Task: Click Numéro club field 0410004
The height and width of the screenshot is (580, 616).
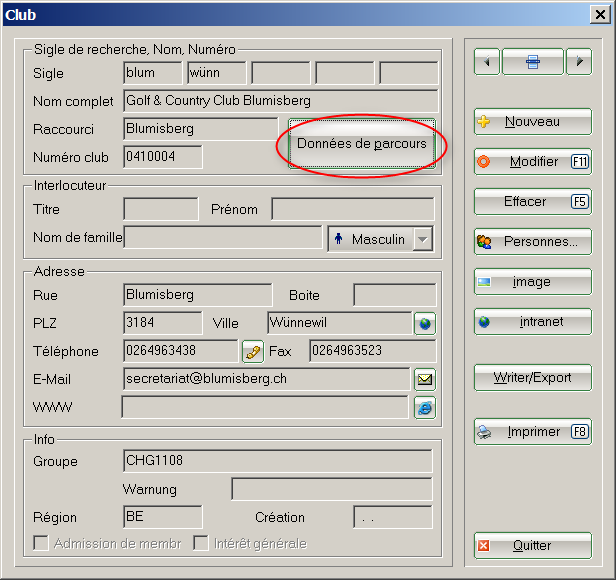Action: point(163,157)
